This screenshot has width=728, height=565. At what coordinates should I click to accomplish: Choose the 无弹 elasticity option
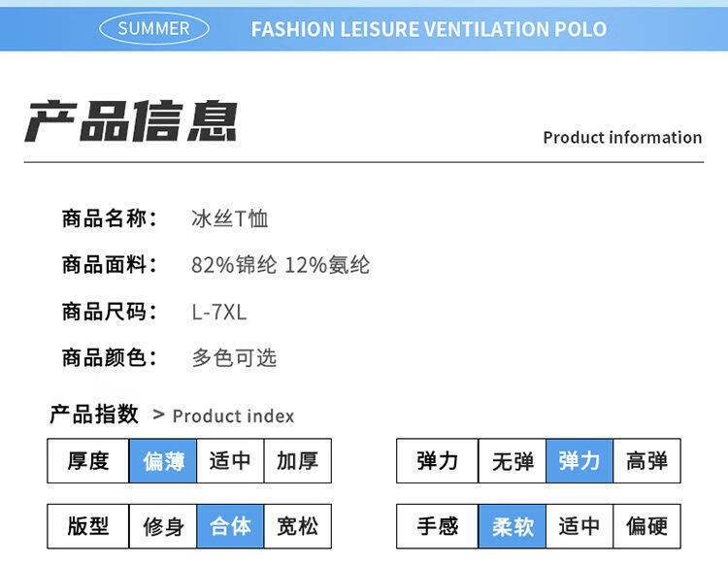click(513, 461)
